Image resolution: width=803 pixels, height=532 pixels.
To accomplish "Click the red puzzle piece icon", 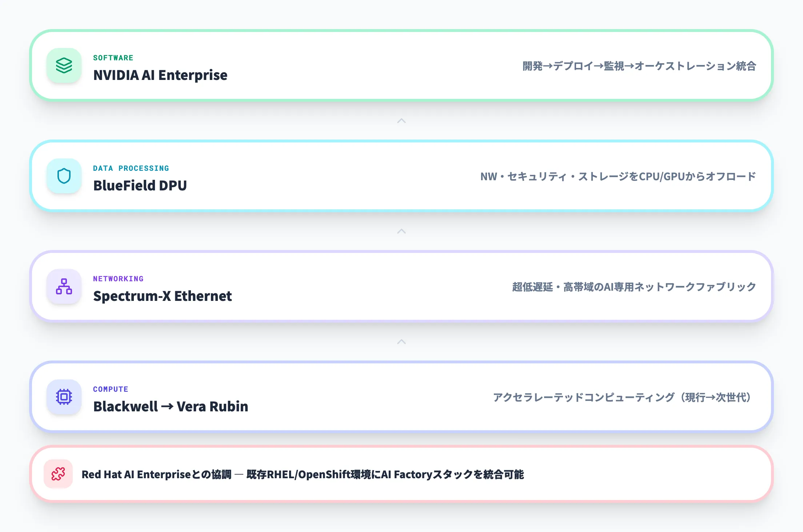I will (x=58, y=474).
